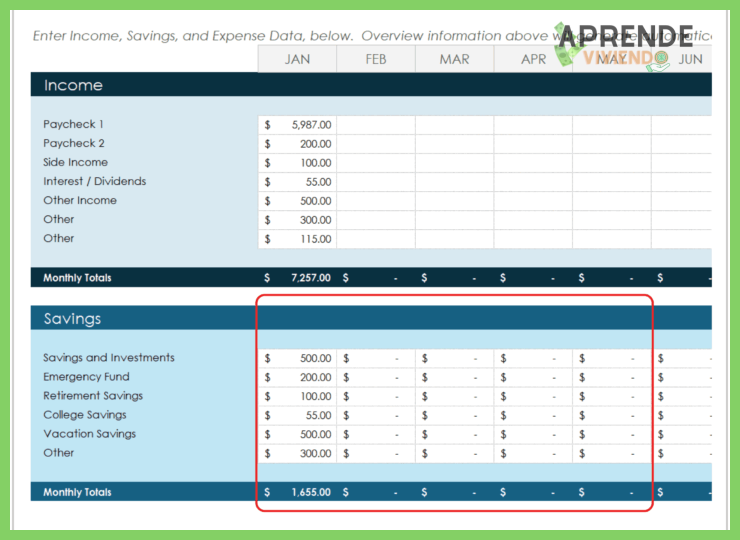
Task: Select the JAN column header
Action: (x=297, y=59)
